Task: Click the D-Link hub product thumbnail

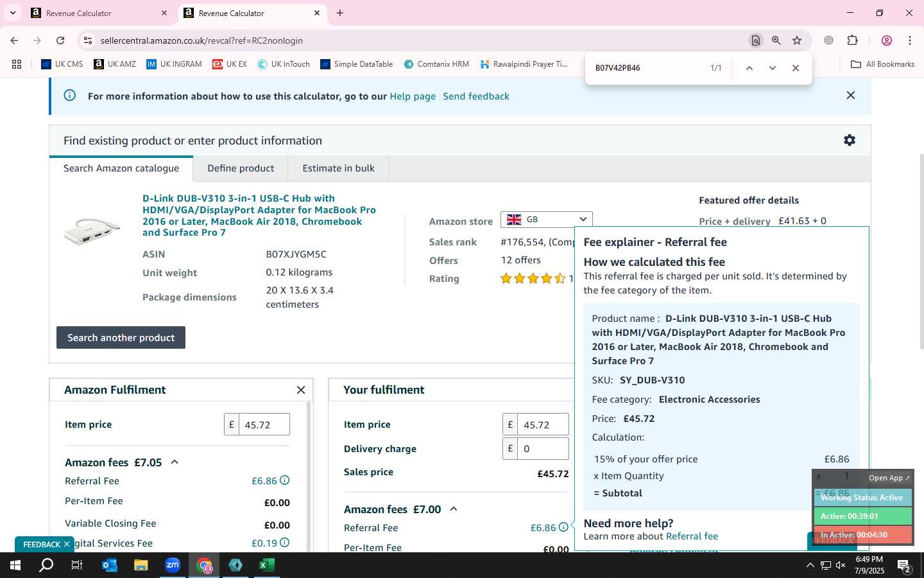Action: click(92, 232)
